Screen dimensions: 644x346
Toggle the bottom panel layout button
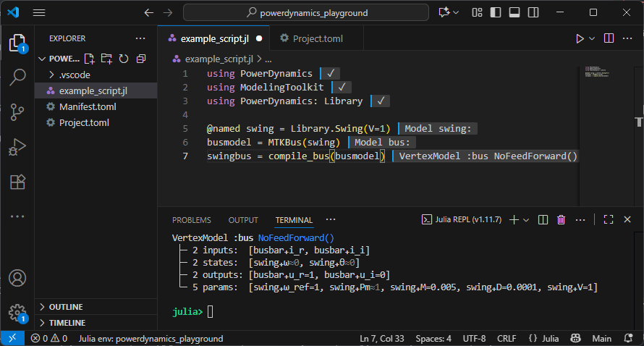[514, 12]
